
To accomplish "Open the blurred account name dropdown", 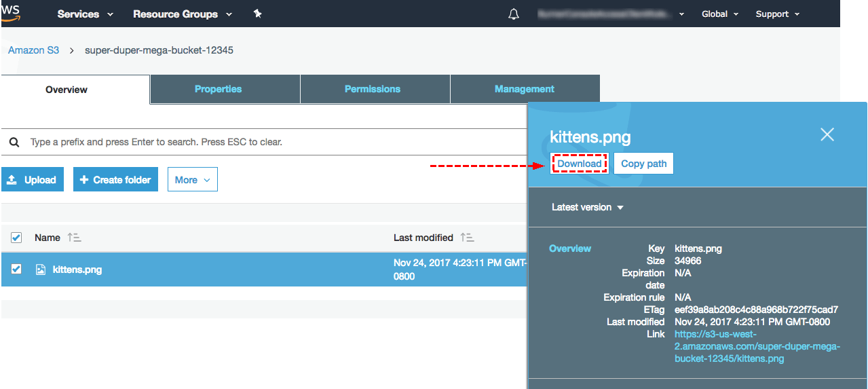I will [x=611, y=14].
